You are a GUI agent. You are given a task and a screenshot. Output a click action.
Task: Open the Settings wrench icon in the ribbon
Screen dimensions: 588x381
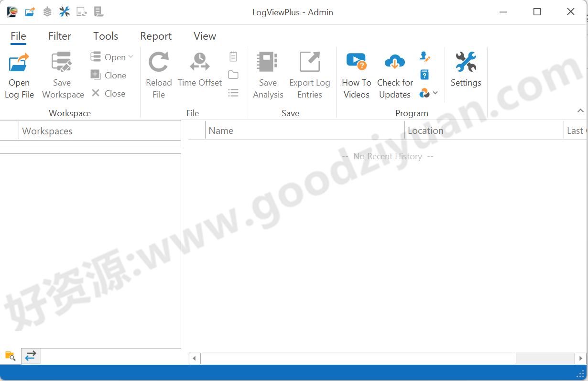tap(466, 63)
